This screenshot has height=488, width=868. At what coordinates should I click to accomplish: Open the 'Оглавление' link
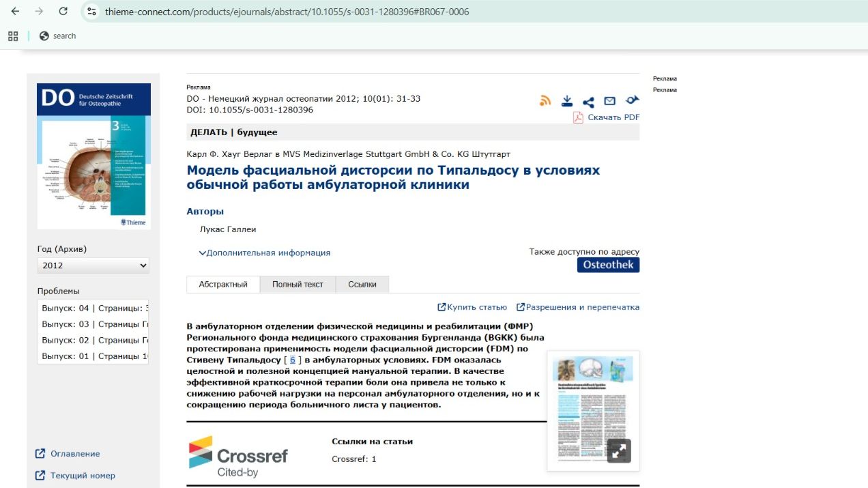(75, 454)
